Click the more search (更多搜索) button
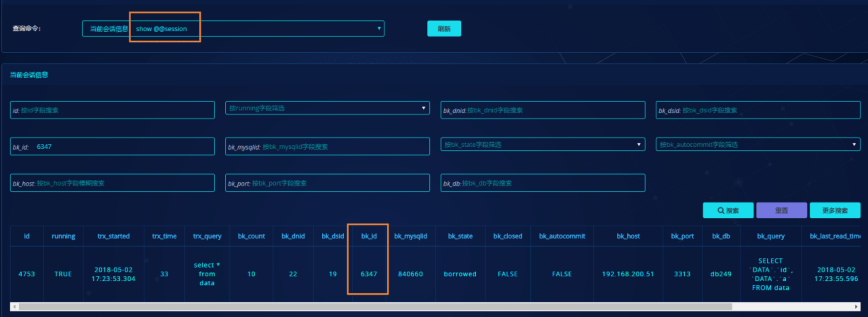Screen dimensions: 868x317 (835, 210)
